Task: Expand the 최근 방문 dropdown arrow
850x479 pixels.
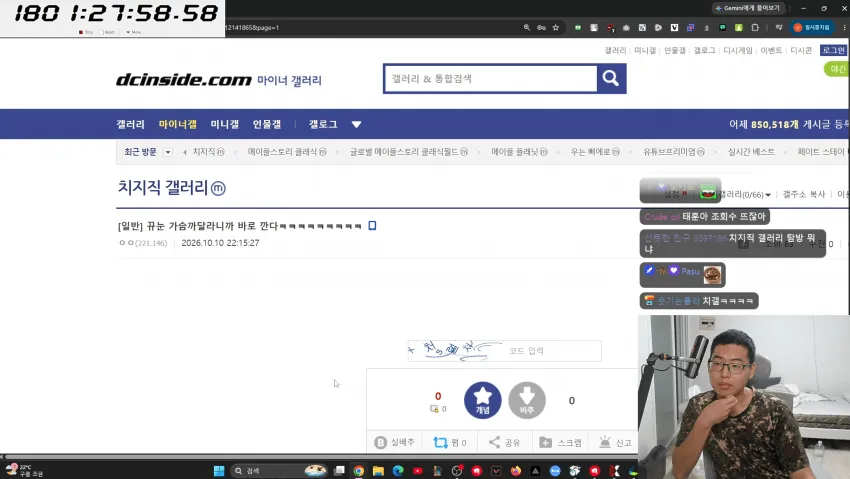Action: point(168,152)
